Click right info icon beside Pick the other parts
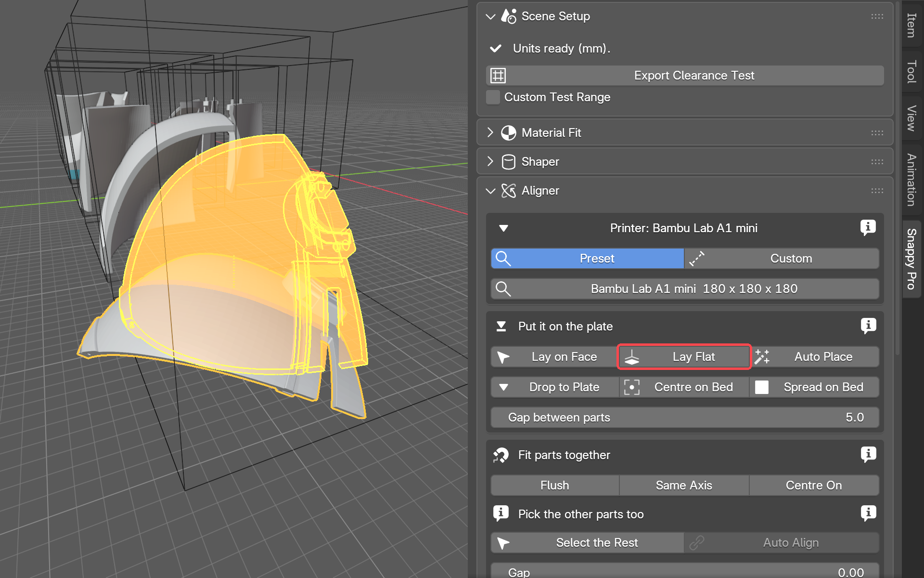The height and width of the screenshot is (578, 924). (868, 513)
